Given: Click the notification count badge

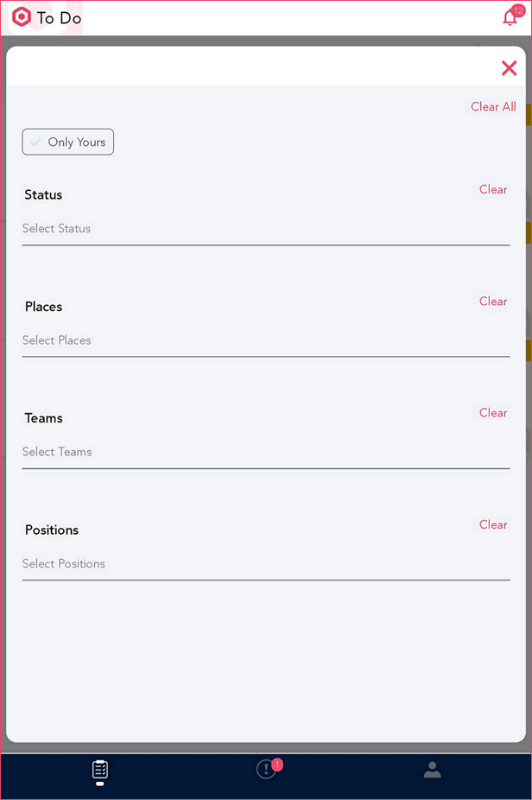Looking at the screenshot, I should (518, 10).
